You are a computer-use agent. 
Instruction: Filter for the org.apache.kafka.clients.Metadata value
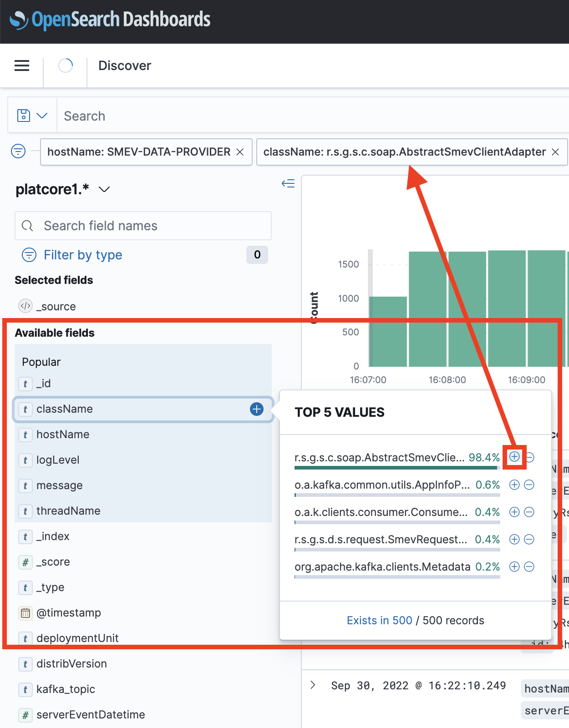tap(514, 566)
